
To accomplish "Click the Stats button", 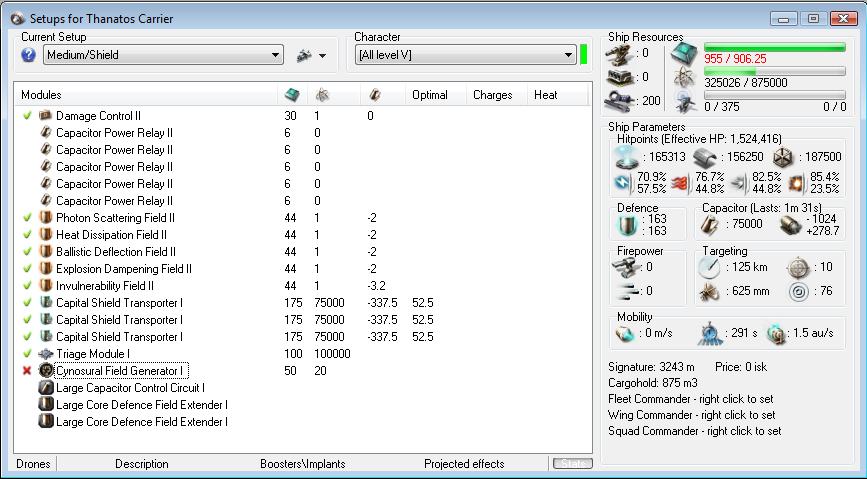I will point(572,464).
